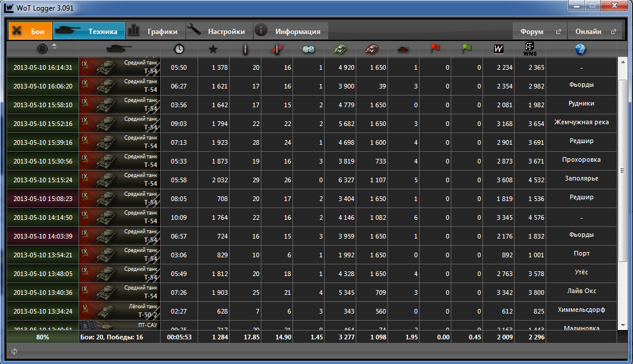Sort by map globe column icon
This screenshot has height=364, width=633.
(x=580, y=49)
